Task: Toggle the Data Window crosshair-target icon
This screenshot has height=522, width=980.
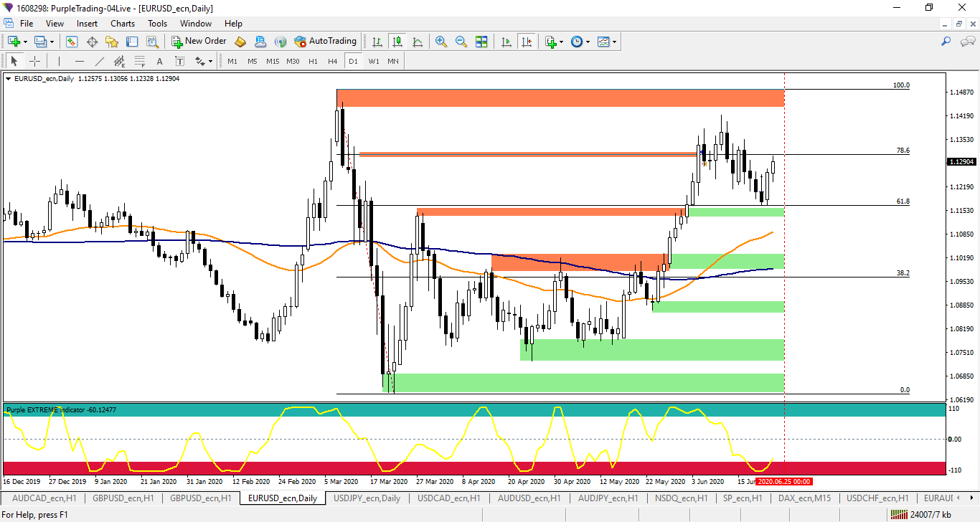Action: pyautogui.click(x=92, y=42)
